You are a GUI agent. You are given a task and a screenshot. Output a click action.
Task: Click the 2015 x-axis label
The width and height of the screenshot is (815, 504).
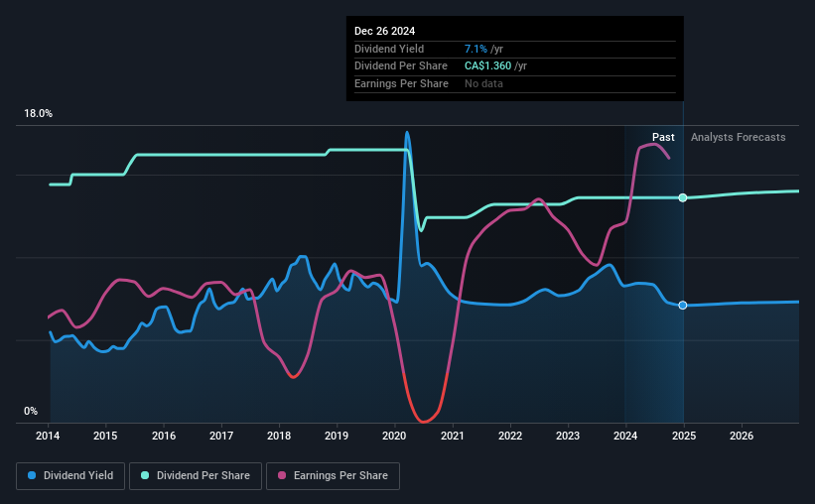click(105, 436)
